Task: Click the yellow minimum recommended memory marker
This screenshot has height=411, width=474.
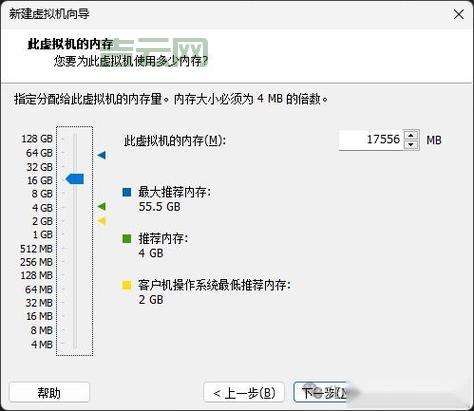Action: pos(102,220)
